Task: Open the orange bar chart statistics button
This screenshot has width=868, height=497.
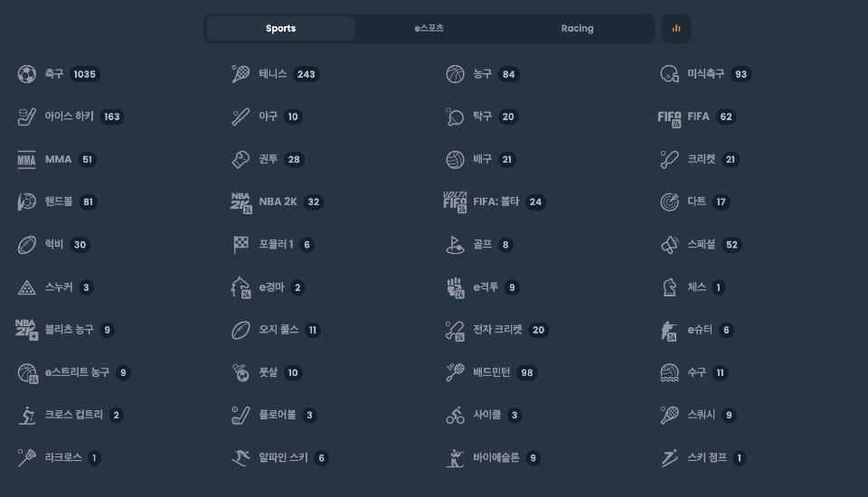Action: click(x=676, y=28)
